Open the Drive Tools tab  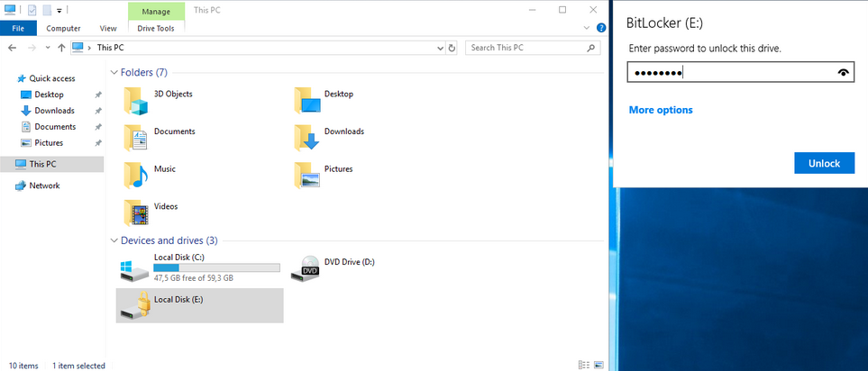(156, 28)
